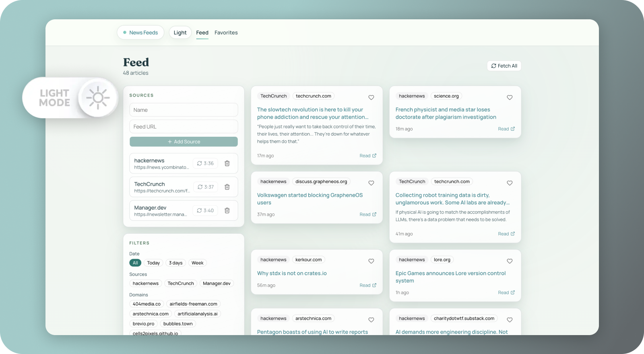Filter by arstechnica.com domain chip
This screenshot has height=354, width=644.
151,314
